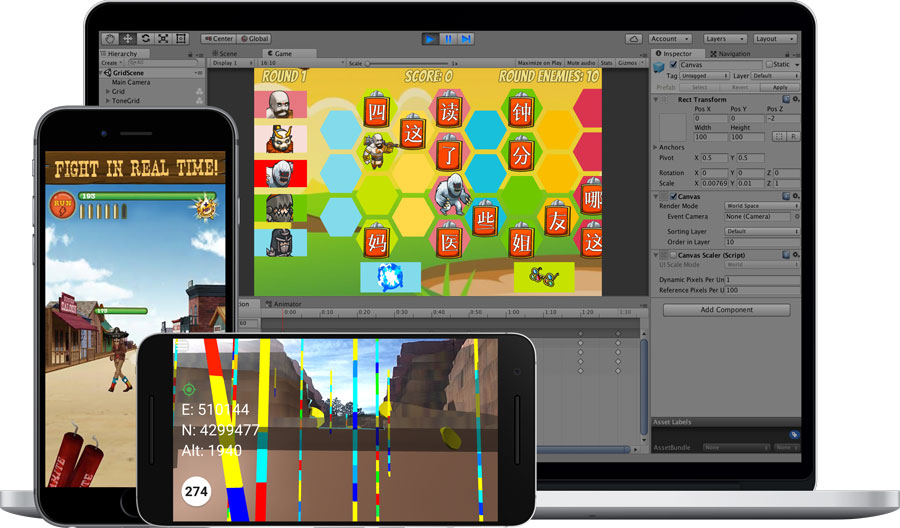Open the Cloud services icon
Screen dimensions: 900x528
(x=634, y=39)
